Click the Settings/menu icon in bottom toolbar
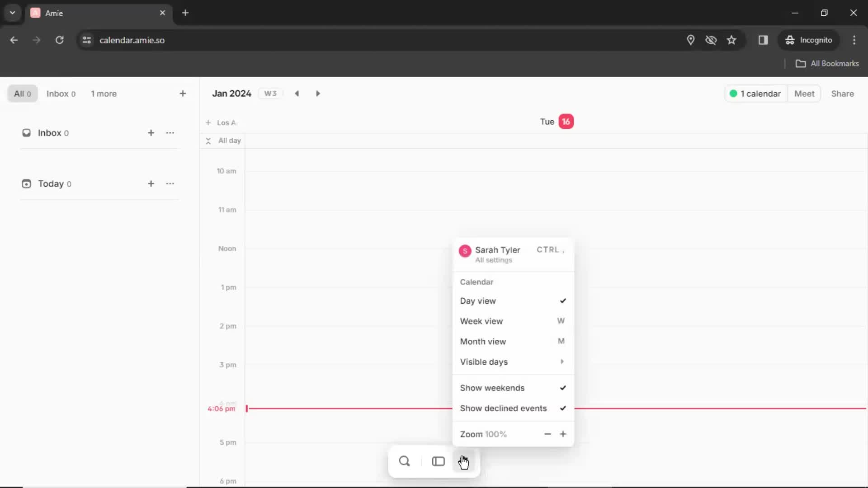The height and width of the screenshot is (488, 868). click(x=464, y=460)
